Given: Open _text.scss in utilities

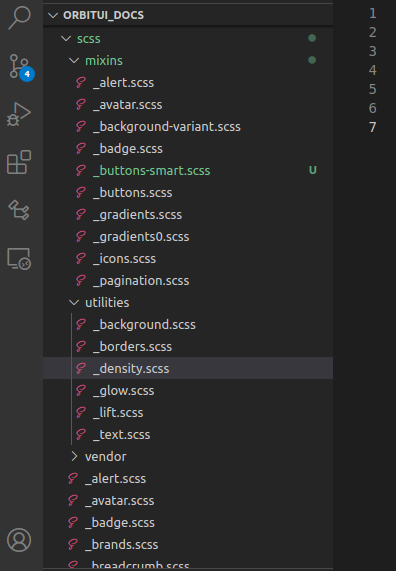Looking at the screenshot, I should pyautogui.click(x=188, y=435).
